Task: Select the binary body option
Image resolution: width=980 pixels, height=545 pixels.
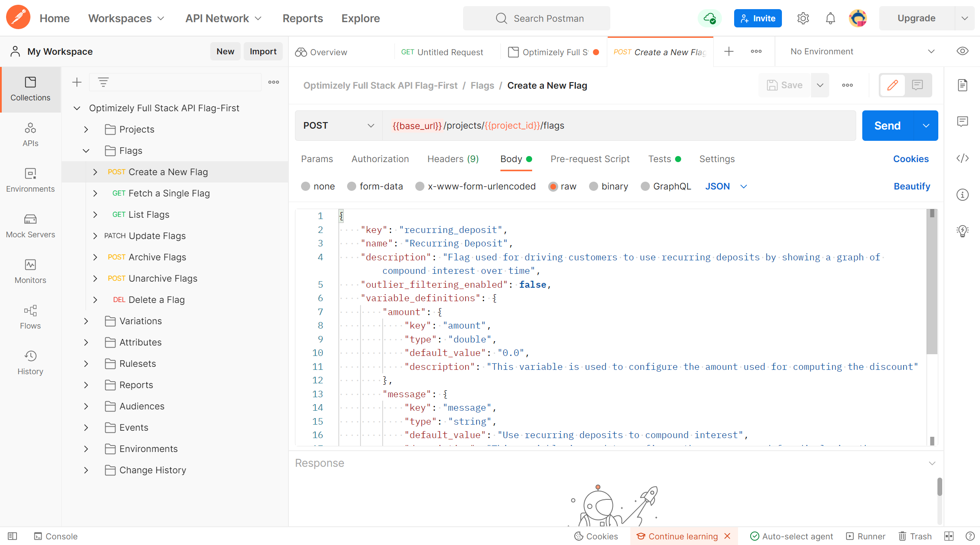Action: [593, 186]
